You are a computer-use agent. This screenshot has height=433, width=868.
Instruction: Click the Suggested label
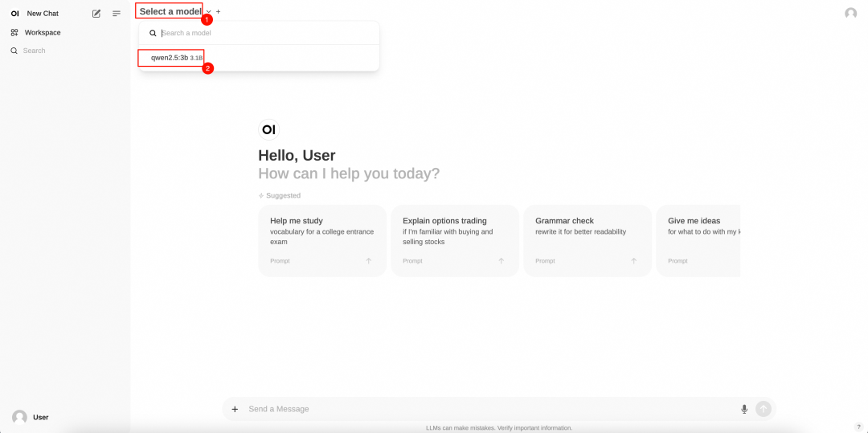[x=284, y=196]
